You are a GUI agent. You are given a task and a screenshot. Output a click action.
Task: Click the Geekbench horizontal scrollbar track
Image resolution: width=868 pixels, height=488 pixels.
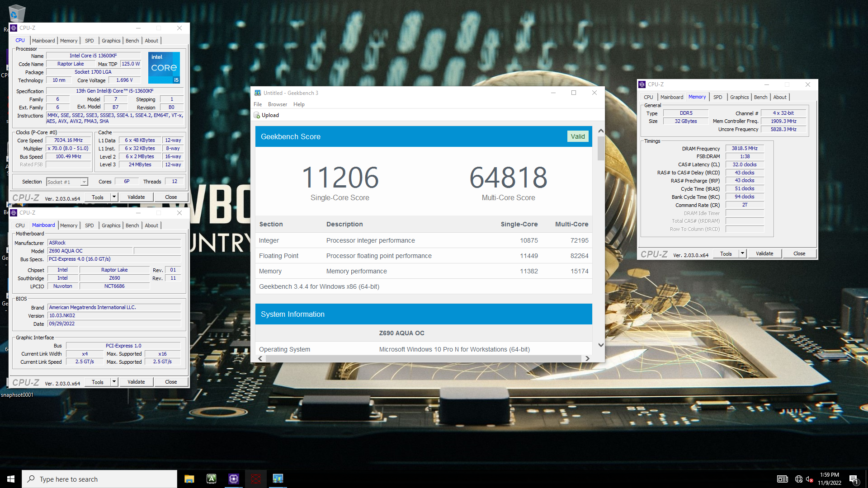coord(423,358)
